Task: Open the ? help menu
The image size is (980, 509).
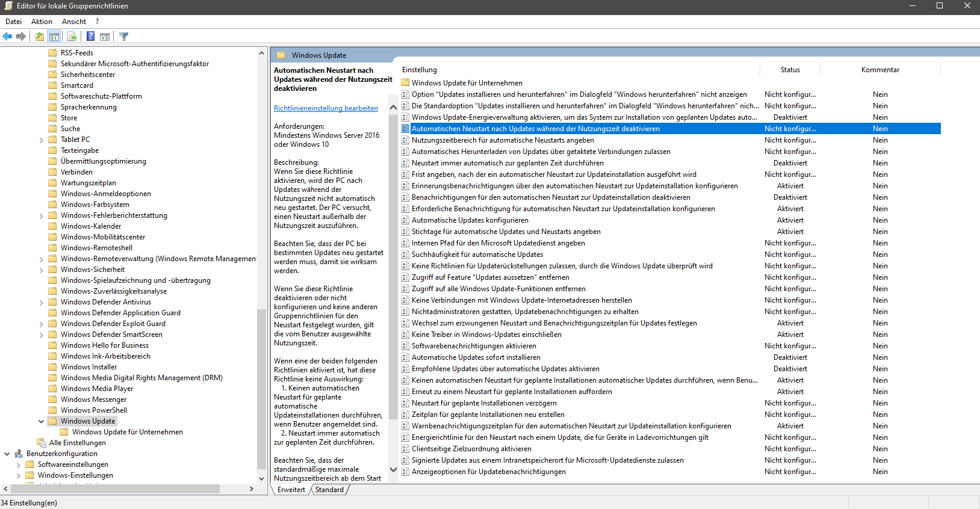Action: point(97,22)
